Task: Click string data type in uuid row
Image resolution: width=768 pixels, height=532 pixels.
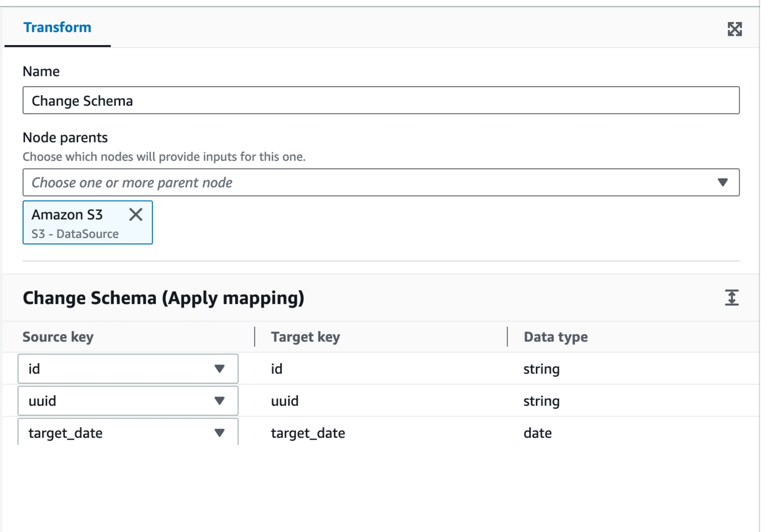Action: pyautogui.click(x=541, y=401)
